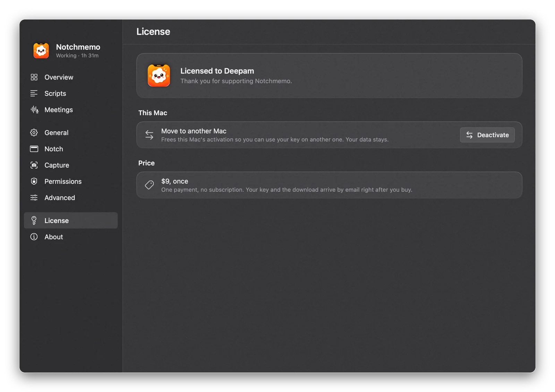Image resolution: width=555 pixels, height=392 pixels.
Task: Click the License key icon
Action: [34, 220]
